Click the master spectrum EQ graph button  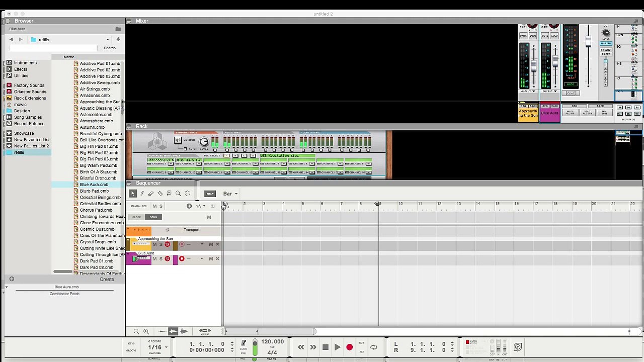coord(571,93)
